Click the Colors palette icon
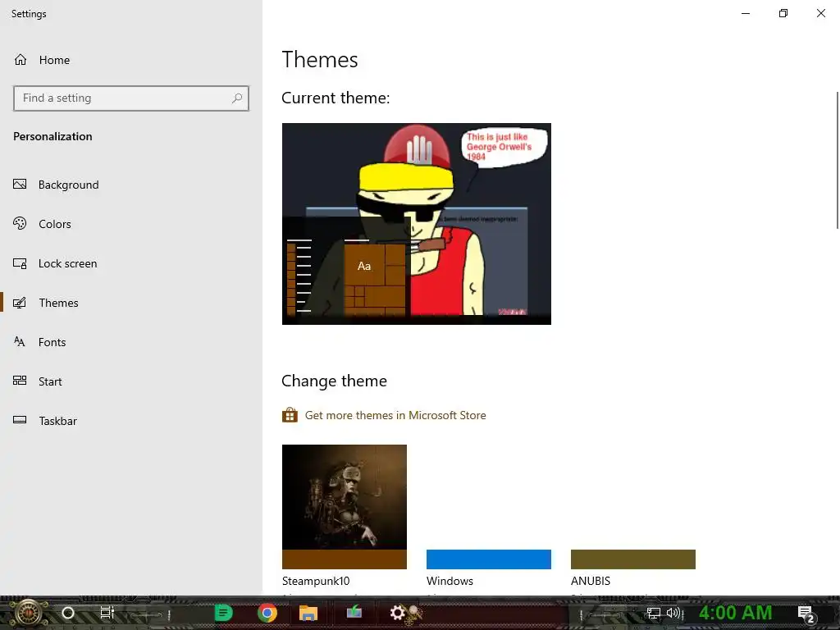840x630 pixels. [x=20, y=223]
